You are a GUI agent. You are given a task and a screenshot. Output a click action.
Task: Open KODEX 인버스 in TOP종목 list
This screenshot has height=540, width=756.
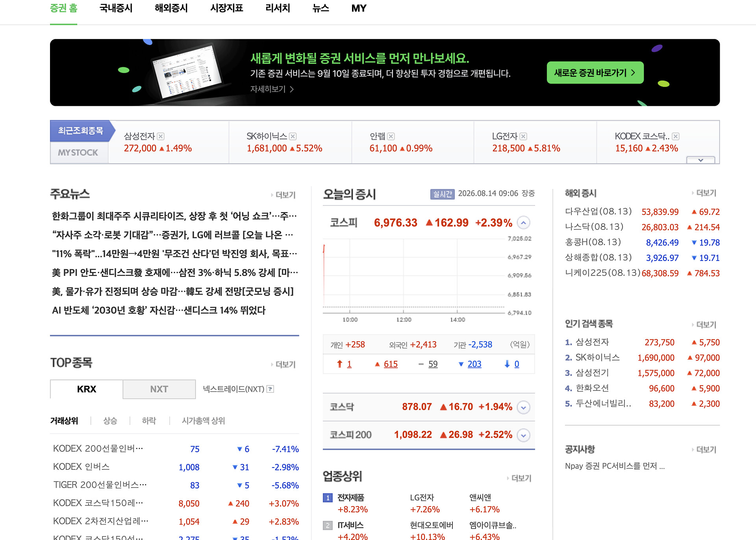coord(82,467)
